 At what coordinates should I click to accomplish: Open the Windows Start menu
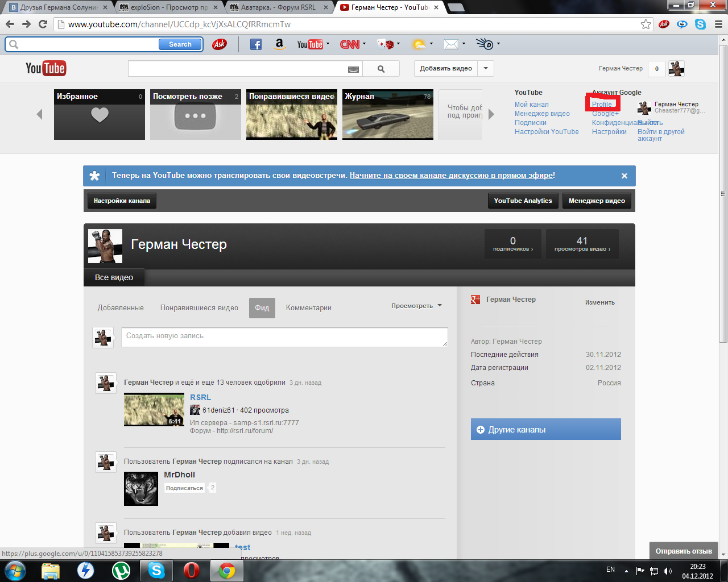[15, 570]
